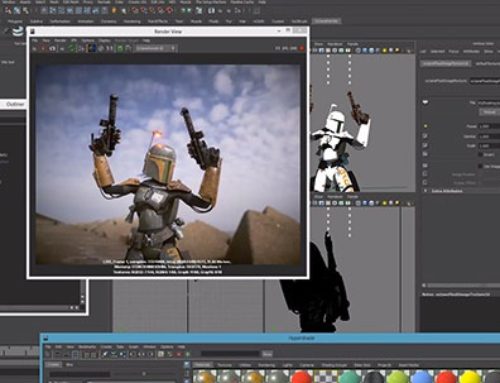Click the Outliner panel title

click(x=15, y=104)
